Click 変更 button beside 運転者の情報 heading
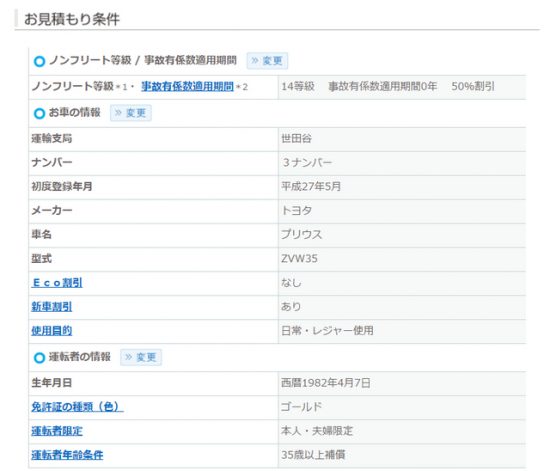The width and height of the screenshot is (550, 471). [x=141, y=357]
